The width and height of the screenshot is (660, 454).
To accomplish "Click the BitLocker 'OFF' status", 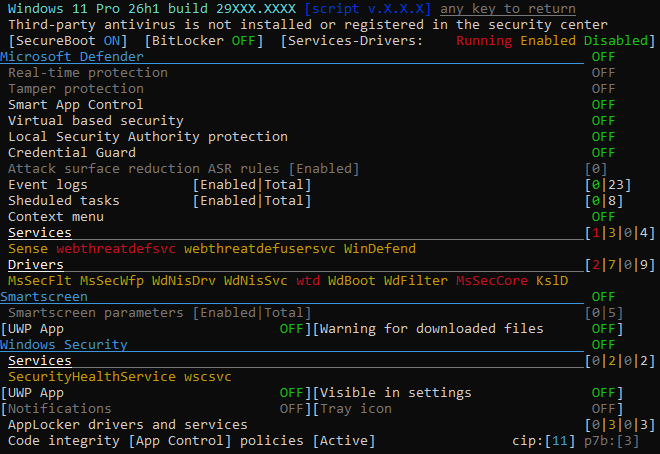I will click(x=244, y=40).
